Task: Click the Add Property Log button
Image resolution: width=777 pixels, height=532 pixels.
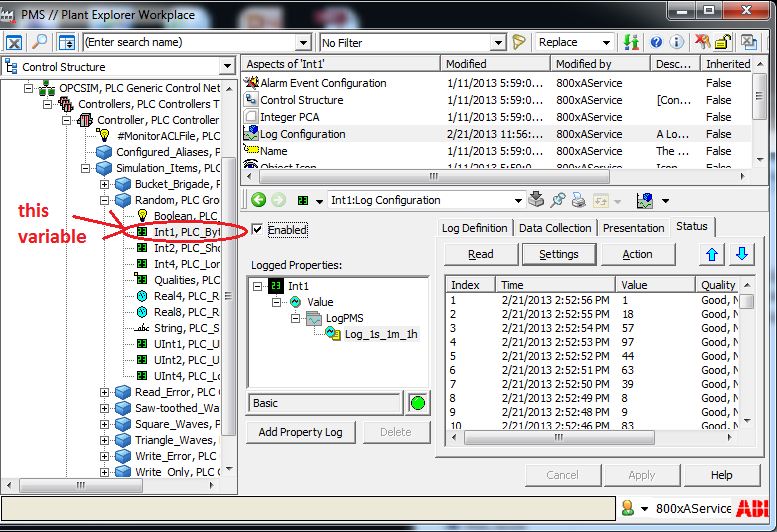Action: 300,432
